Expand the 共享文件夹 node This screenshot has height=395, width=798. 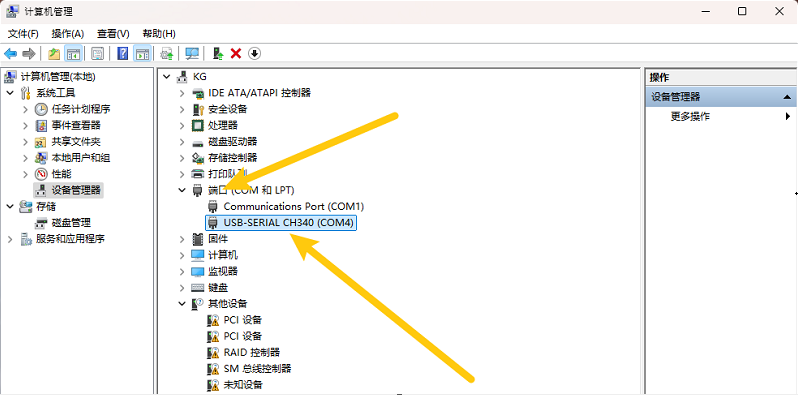[x=25, y=142]
